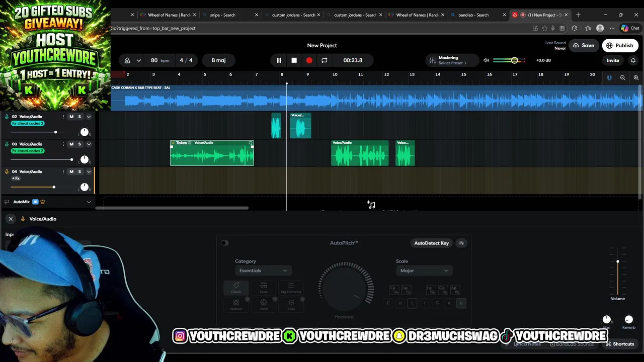Zoom out the timeline
This screenshot has height=362, width=644.
point(623,77)
